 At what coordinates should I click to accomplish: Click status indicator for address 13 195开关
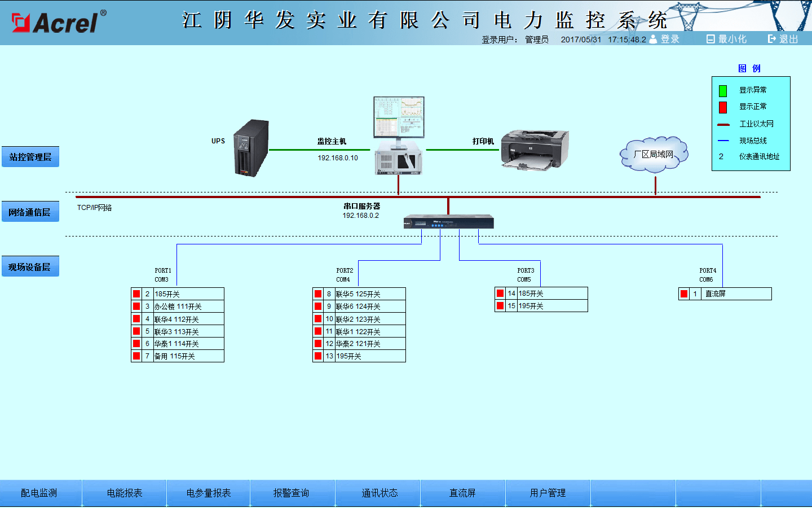[x=318, y=356]
